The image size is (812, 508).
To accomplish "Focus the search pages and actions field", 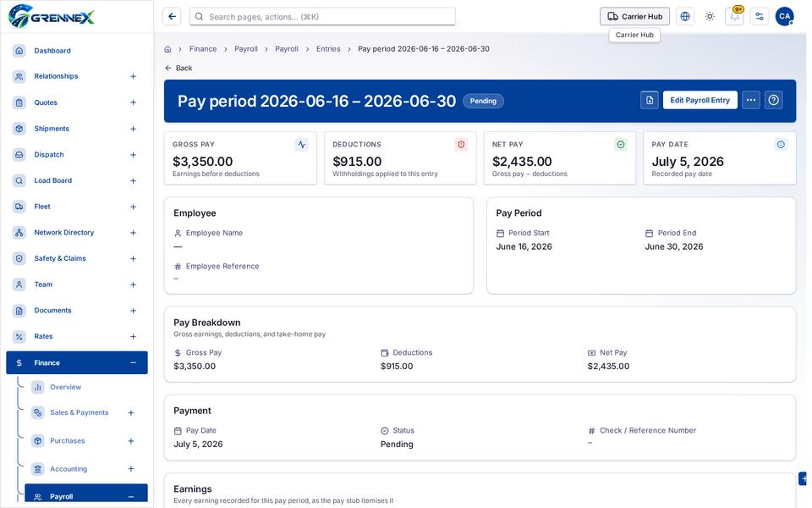I will [x=322, y=17].
